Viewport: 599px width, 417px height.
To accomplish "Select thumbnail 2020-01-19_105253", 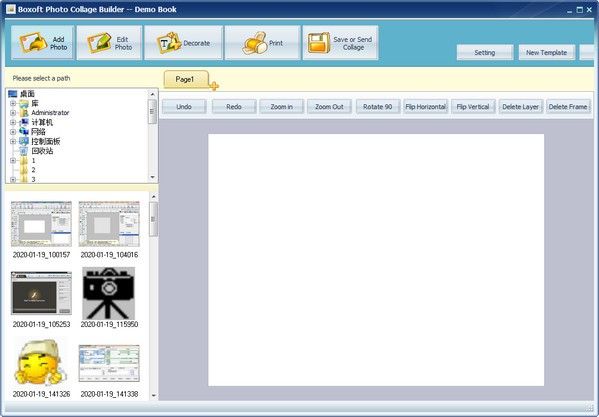I will tap(41, 293).
